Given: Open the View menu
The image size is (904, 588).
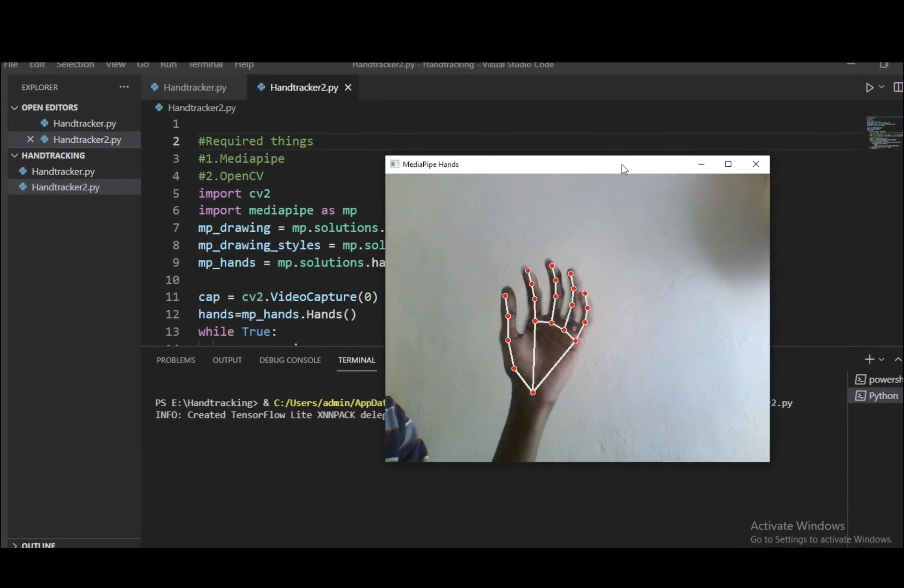Looking at the screenshot, I should coord(116,65).
